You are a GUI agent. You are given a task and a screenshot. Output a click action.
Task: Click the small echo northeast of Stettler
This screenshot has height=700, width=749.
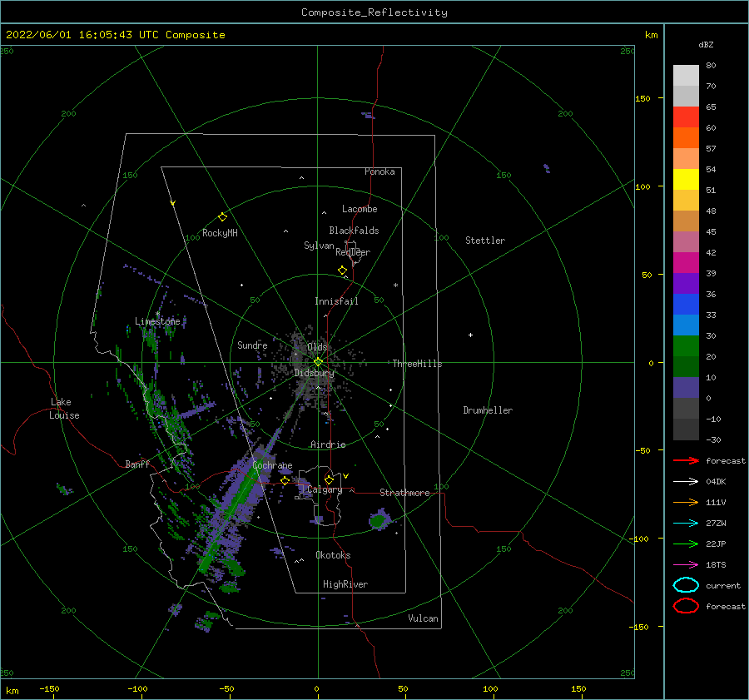(547, 168)
